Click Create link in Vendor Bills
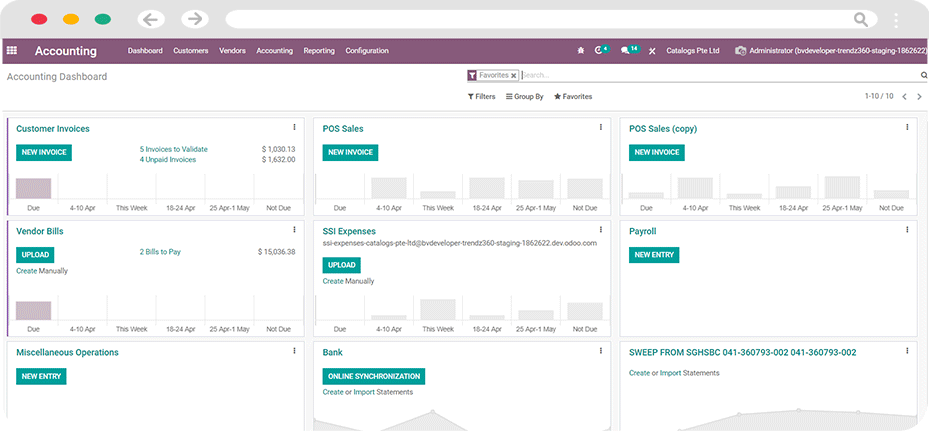The image size is (929, 431). click(27, 271)
